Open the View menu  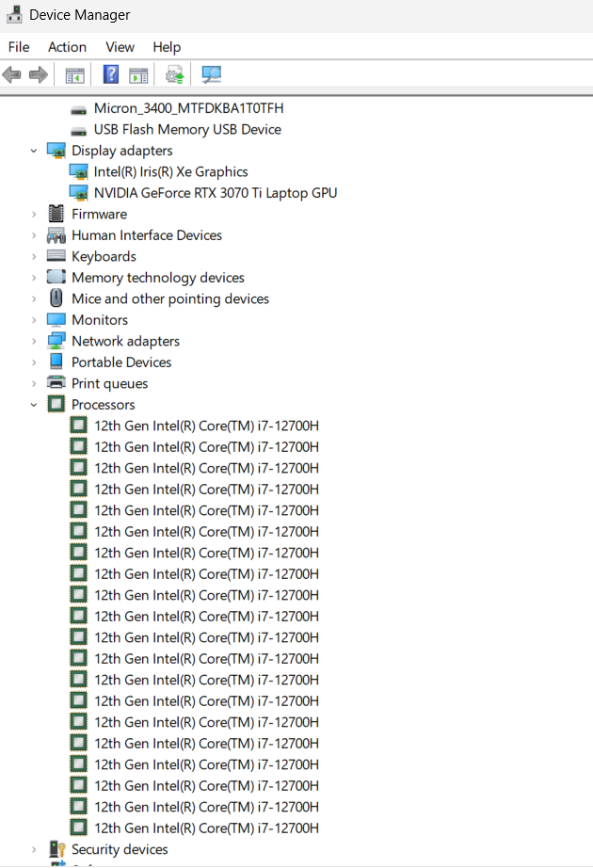pyautogui.click(x=120, y=47)
